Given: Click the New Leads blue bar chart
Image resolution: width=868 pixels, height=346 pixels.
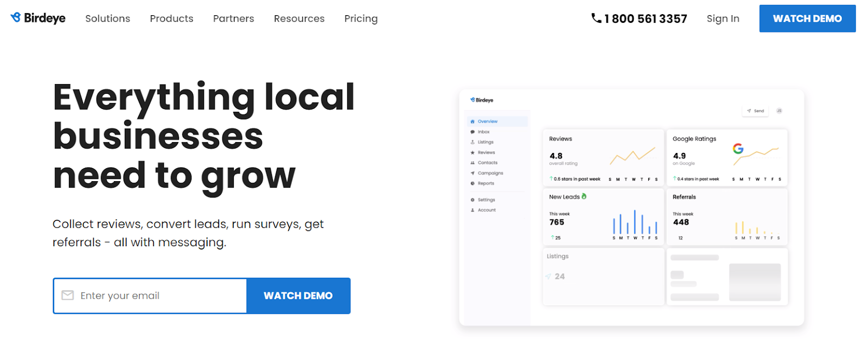Looking at the screenshot, I should point(635,222).
